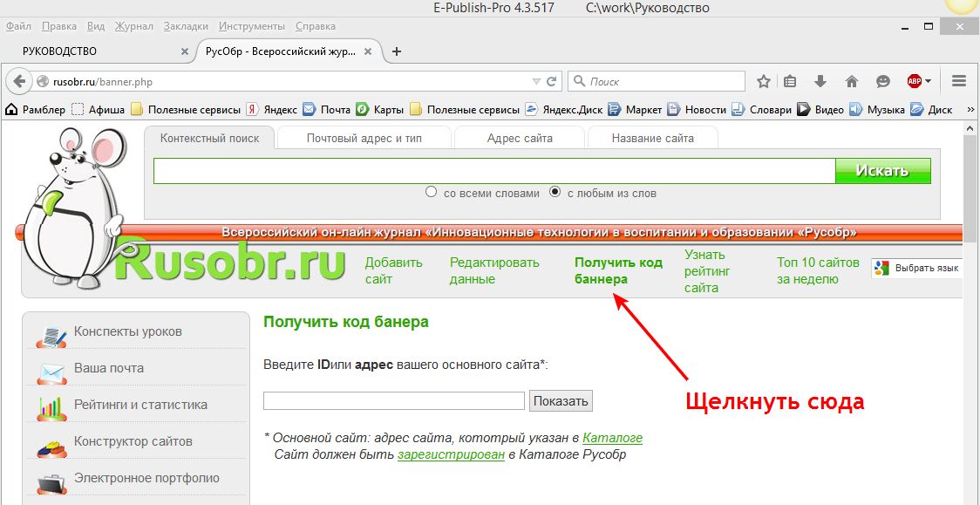
Task: Show more bookmarks toolbar items chevron
Action: (970, 110)
